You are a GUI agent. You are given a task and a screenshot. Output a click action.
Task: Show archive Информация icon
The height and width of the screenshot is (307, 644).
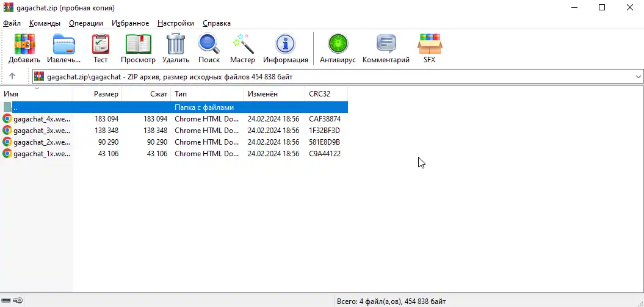click(x=285, y=45)
